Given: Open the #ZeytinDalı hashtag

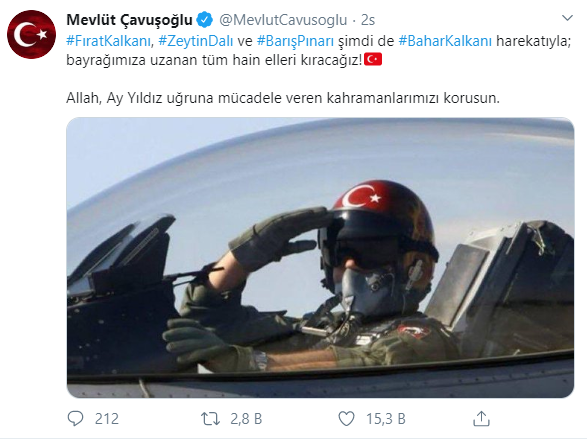Looking at the screenshot, I should (x=196, y=41).
